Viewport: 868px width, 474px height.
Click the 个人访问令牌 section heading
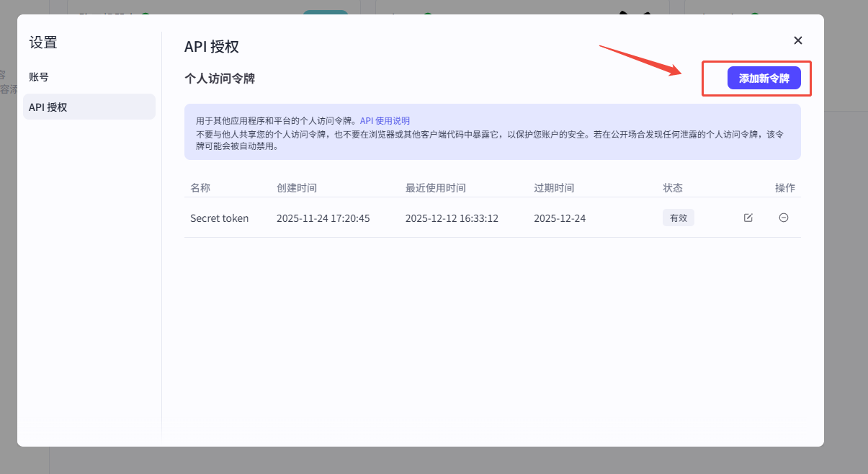(220, 79)
